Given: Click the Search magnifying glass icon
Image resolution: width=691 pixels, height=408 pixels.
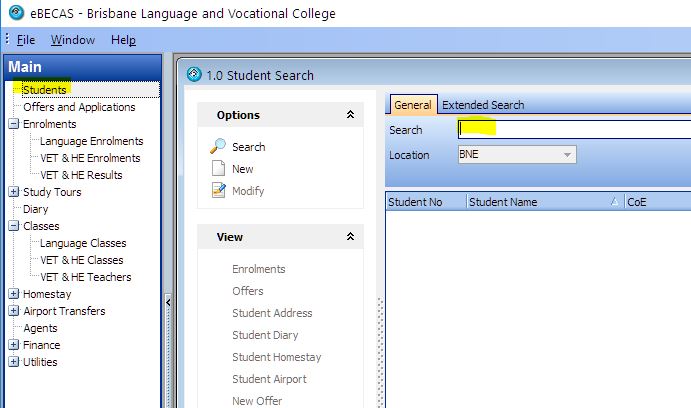Looking at the screenshot, I should pos(218,147).
